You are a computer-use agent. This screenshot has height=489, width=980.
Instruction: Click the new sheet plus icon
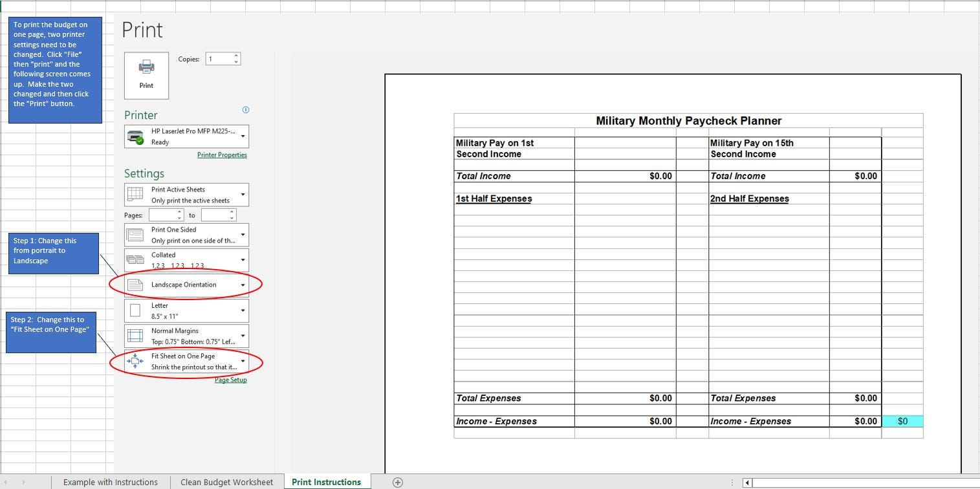(x=398, y=482)
